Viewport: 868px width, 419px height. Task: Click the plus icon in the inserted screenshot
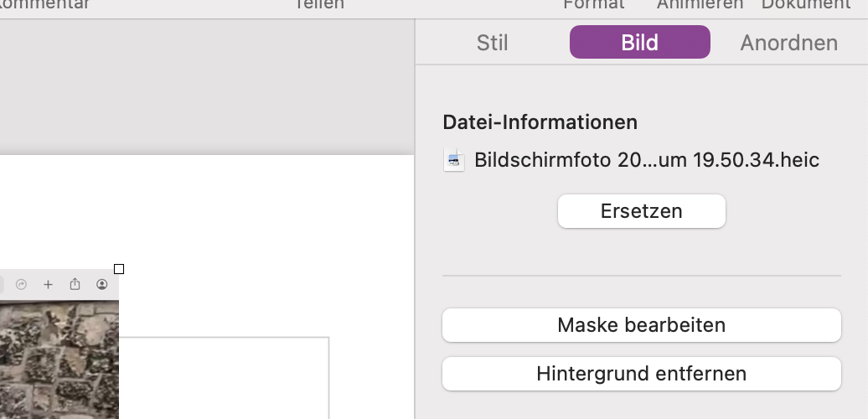pos(48,285)
